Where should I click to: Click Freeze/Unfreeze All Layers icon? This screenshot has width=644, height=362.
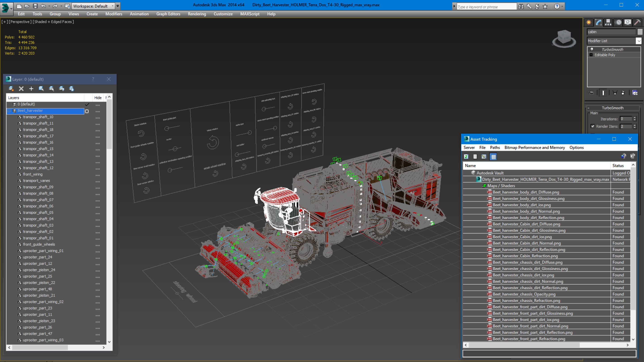point(72,89)
